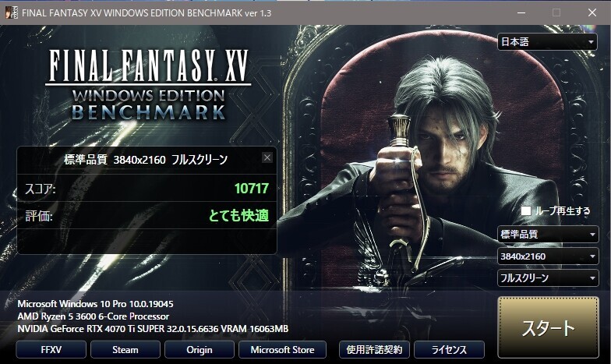Screen dimensions: 611x364
Task: Close the benchmark result panel
Action: click(267, 157)
